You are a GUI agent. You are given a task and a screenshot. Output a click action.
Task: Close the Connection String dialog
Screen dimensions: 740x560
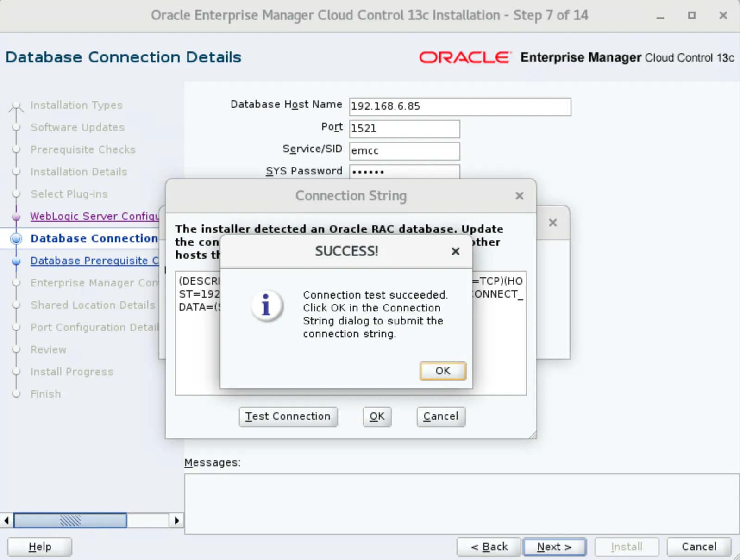[519, 196]
